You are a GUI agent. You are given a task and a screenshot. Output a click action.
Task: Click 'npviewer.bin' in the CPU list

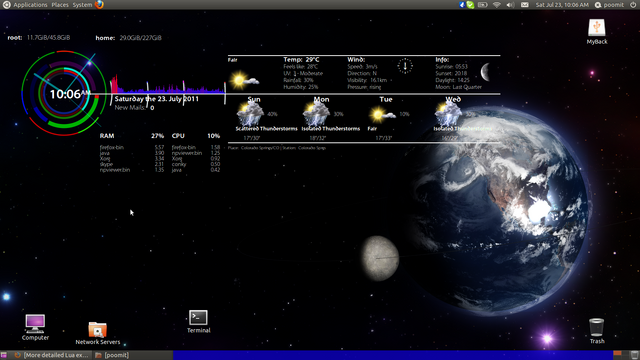tap(187, 153)
